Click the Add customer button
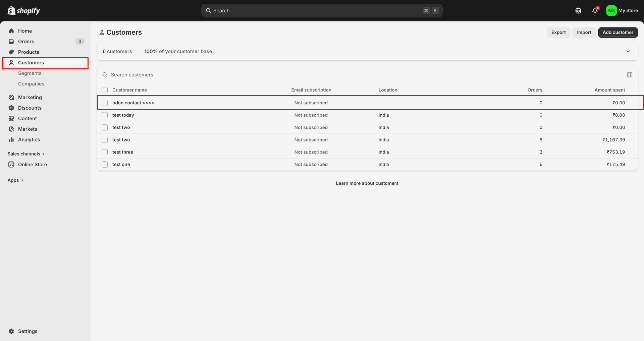The width and height of the screenshot is (644, 341). pyautogui.click(x=618, y=33)
